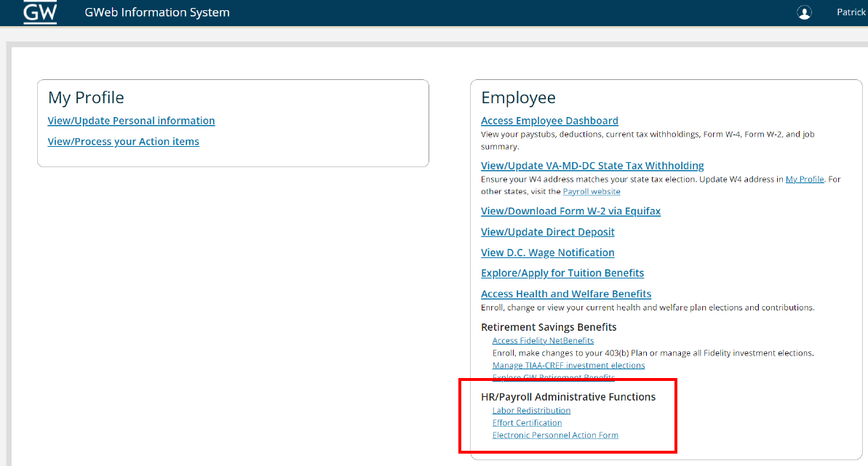Open Manage TIAA-CREF investment elections
Screen dimensions: 868x466
[568, 366]
